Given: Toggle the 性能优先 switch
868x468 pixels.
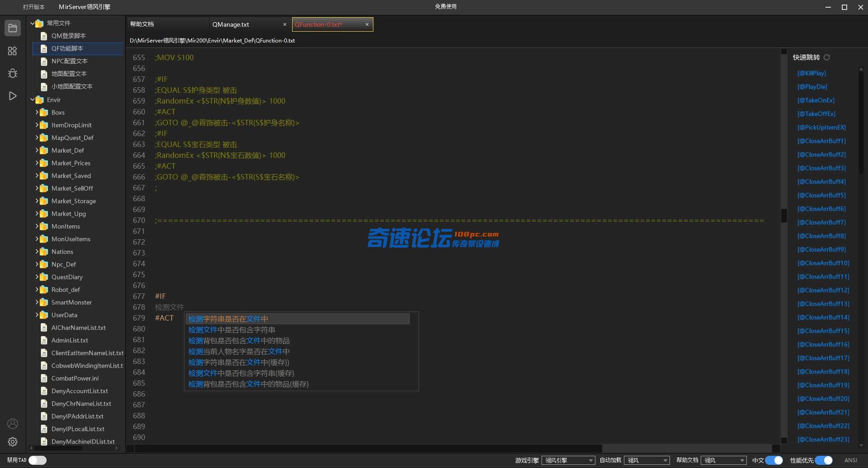Looking at the screenshot, I should [824, 460].
